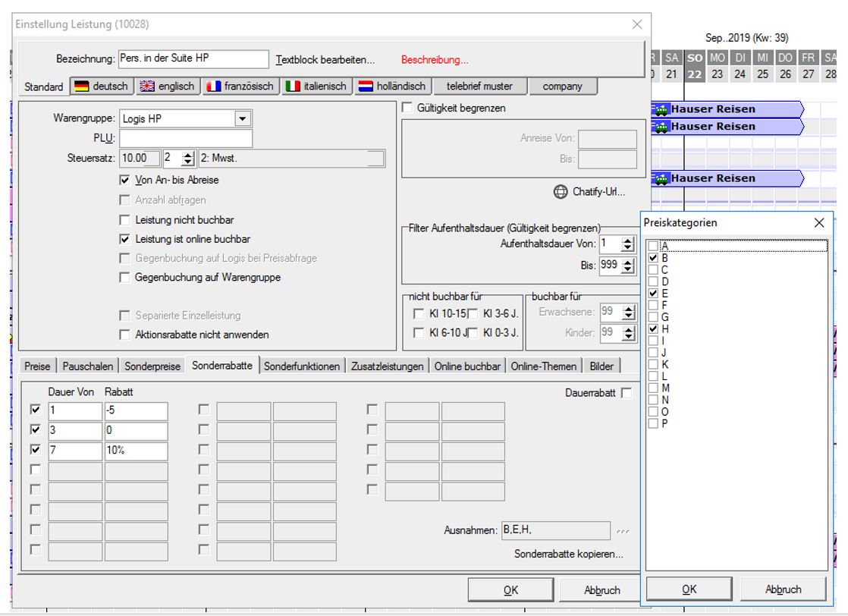This screenshot has width=848, height=616.
Task: Open the Sonderpreise tab
Action: pos(152,366)
